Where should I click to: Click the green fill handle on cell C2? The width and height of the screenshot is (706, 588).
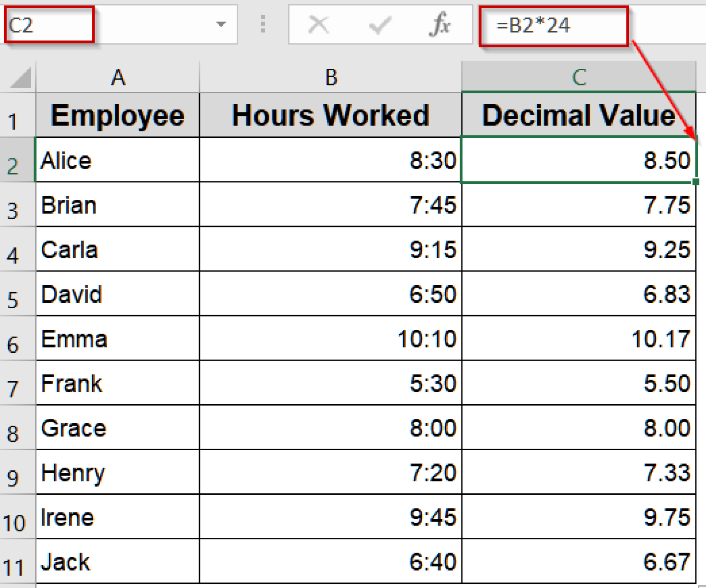point(695,182)
